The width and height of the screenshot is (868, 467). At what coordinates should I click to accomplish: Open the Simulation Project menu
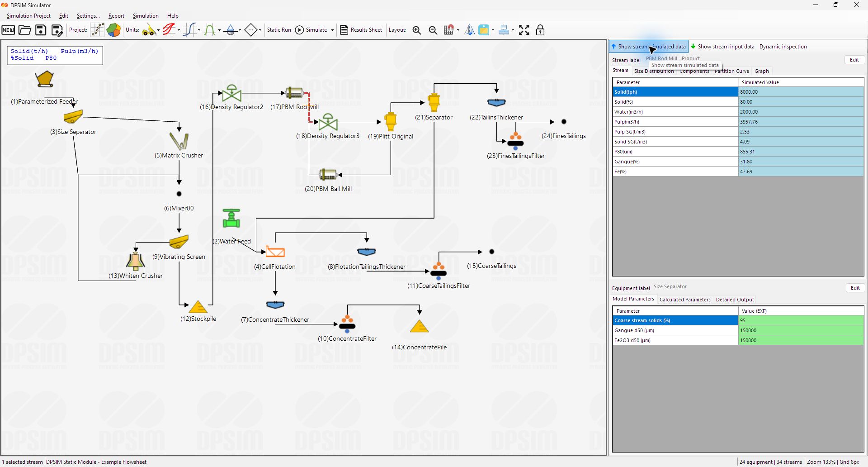point(28,16)
